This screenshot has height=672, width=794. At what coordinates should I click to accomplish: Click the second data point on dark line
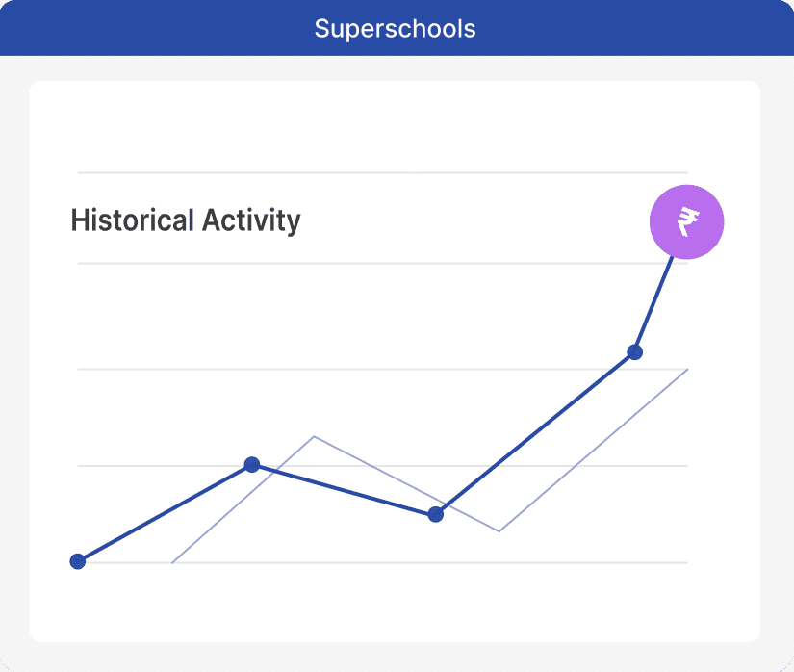coord(252,465)
